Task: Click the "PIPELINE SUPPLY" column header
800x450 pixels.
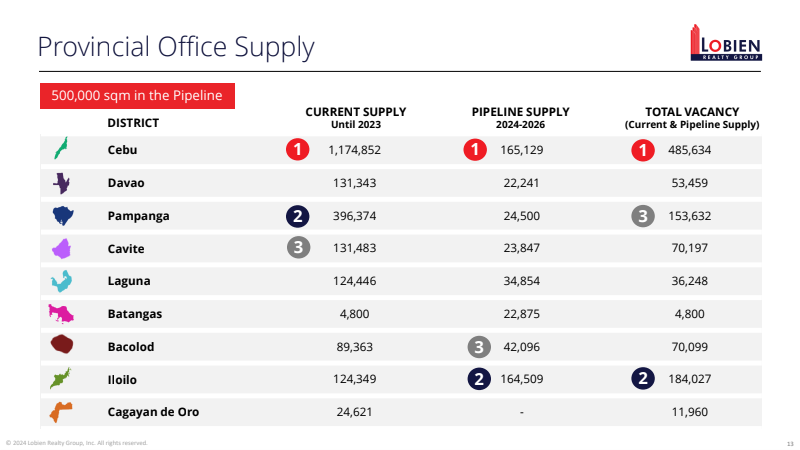Action: 520,112
